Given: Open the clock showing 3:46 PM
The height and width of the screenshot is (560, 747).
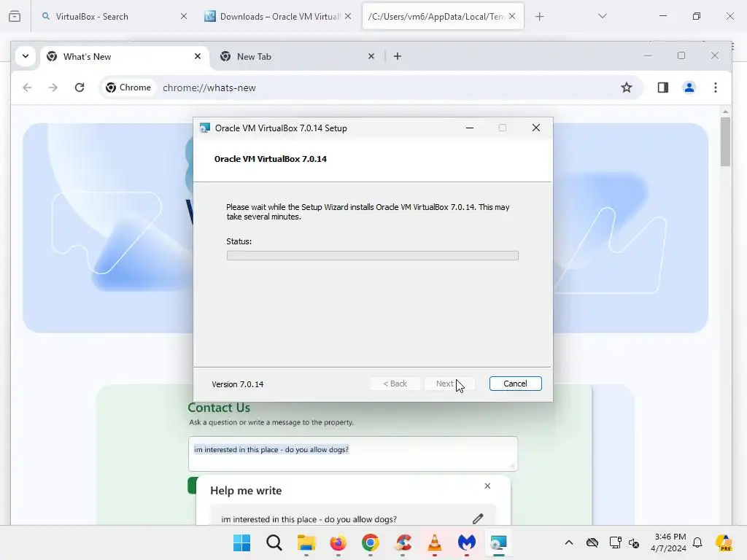Looking at the screenshot, I should [x=670, y=542].
